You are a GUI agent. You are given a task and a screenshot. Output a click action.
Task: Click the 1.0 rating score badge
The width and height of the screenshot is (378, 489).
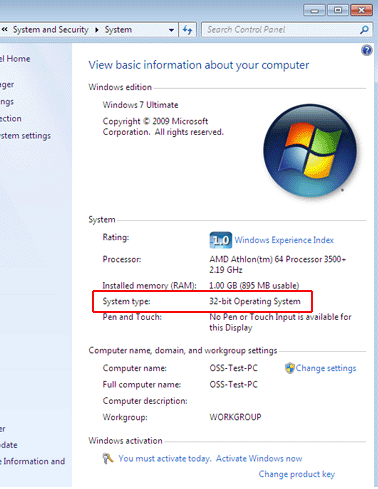pyautogui.click(x=221, y=240)
